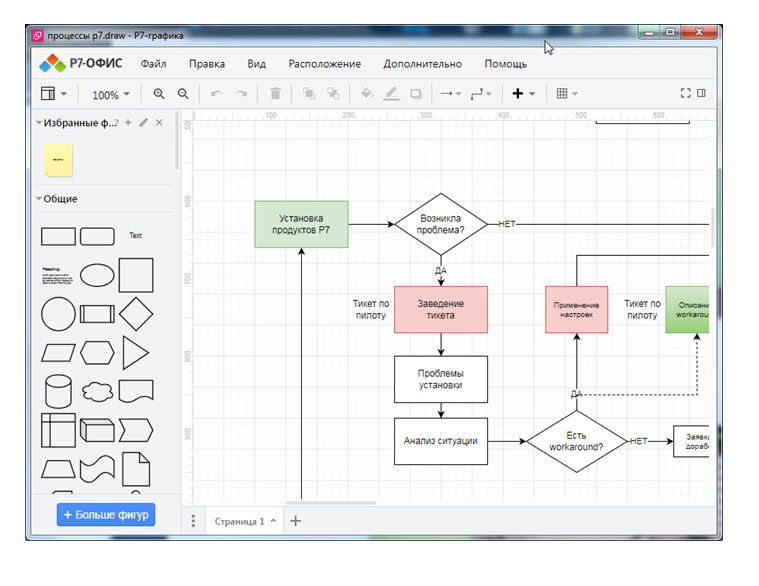The height and width of the screenshot is (586, 759).
Task: Click the horizontal canvas scrollbar
Action: pos(331,503)
